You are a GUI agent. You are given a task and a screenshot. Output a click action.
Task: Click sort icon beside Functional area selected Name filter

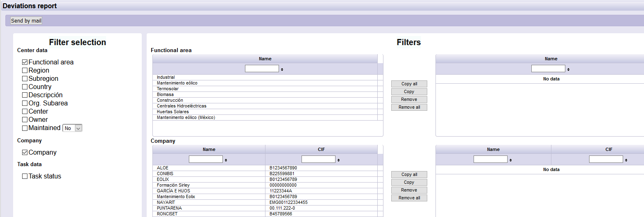tap(568, 69)
